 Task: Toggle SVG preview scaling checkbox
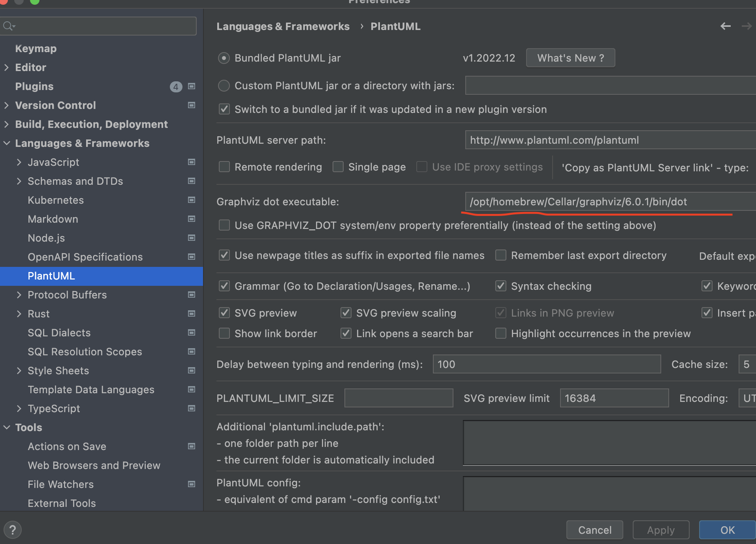[x=346, y=313]
